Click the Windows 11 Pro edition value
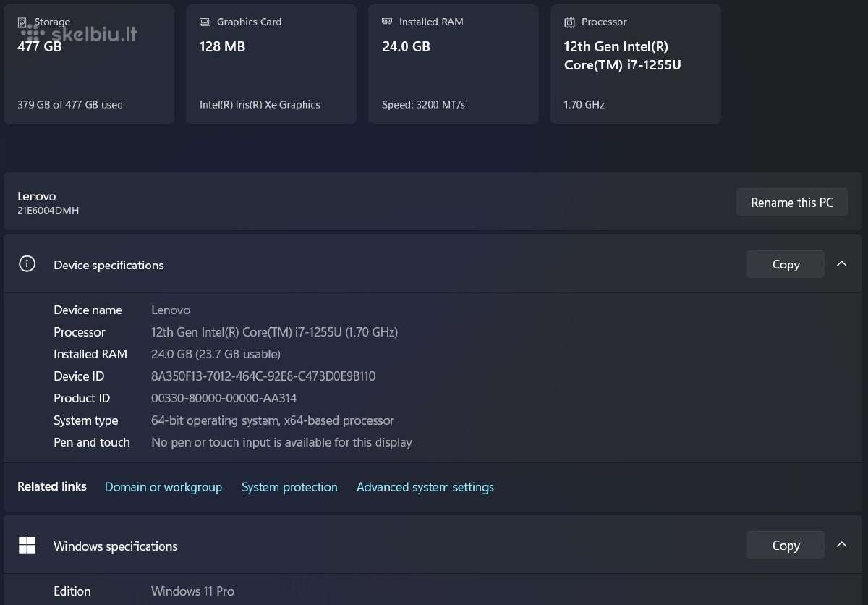 [192, 591]
